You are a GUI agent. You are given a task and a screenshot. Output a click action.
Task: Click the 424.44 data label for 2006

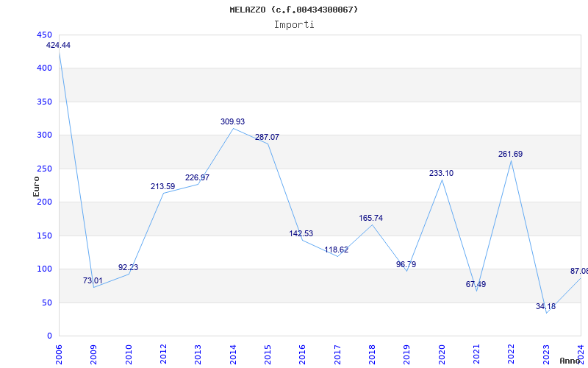[58, 45]
